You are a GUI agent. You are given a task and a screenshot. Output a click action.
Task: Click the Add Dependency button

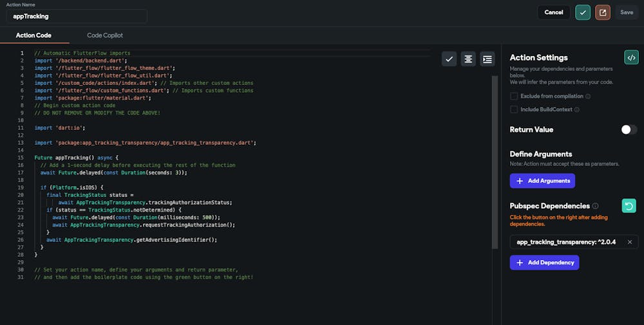[544, 263]
